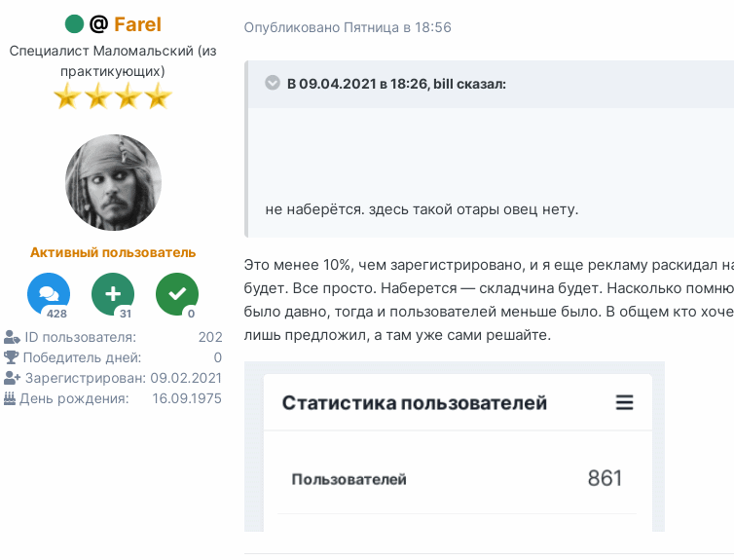
Task: Collapse bill's quote using the chevron toggle
Action: point(273,83)
